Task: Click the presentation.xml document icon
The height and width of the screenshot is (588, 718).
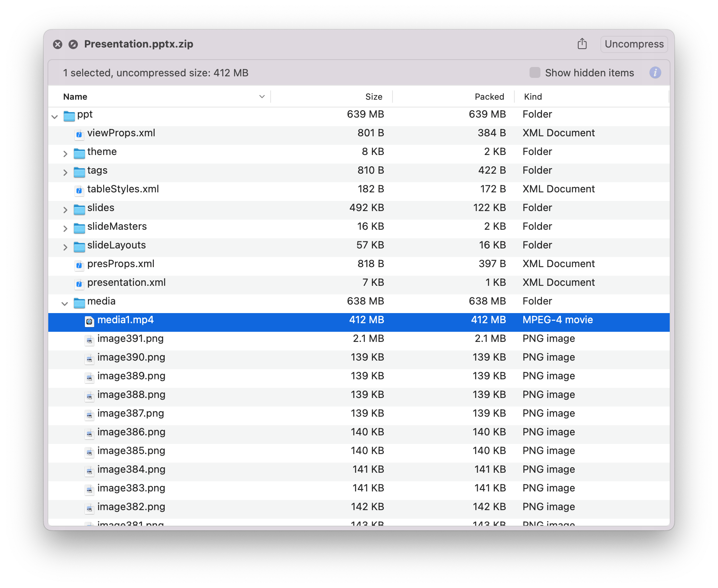Action: 79,284
